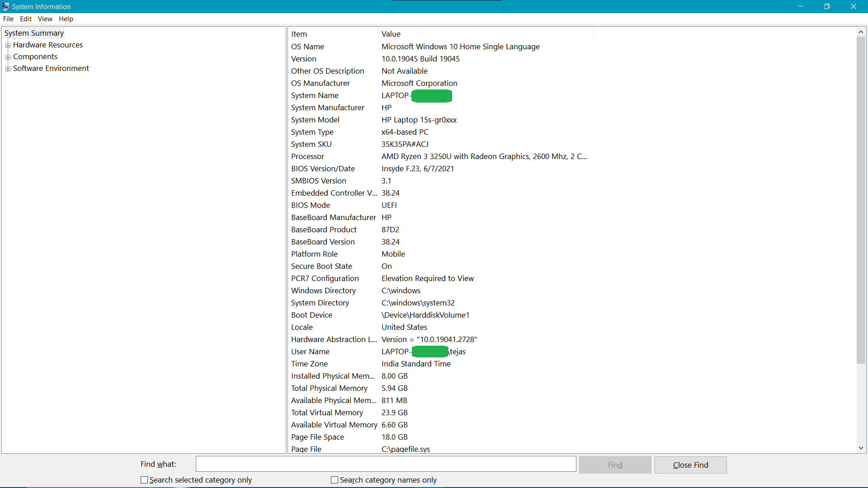
Task: Select the Other OS Description row
Action: tap(441, 71)
